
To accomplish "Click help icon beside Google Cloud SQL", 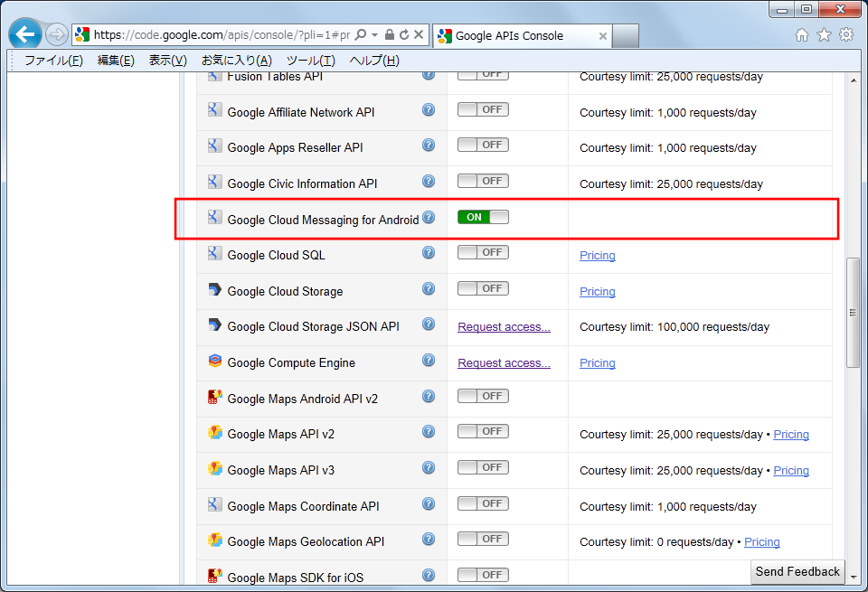I will [x=429, y=253].
